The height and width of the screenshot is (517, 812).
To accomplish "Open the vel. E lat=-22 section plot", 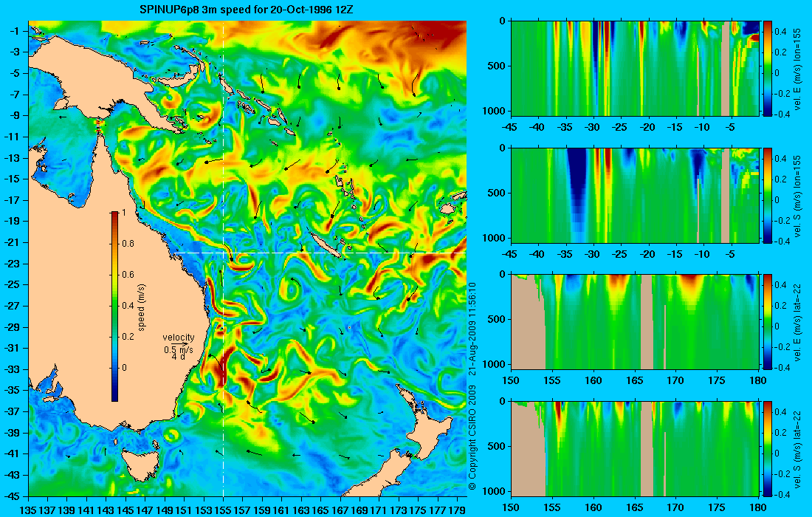I will coord(635,322).
